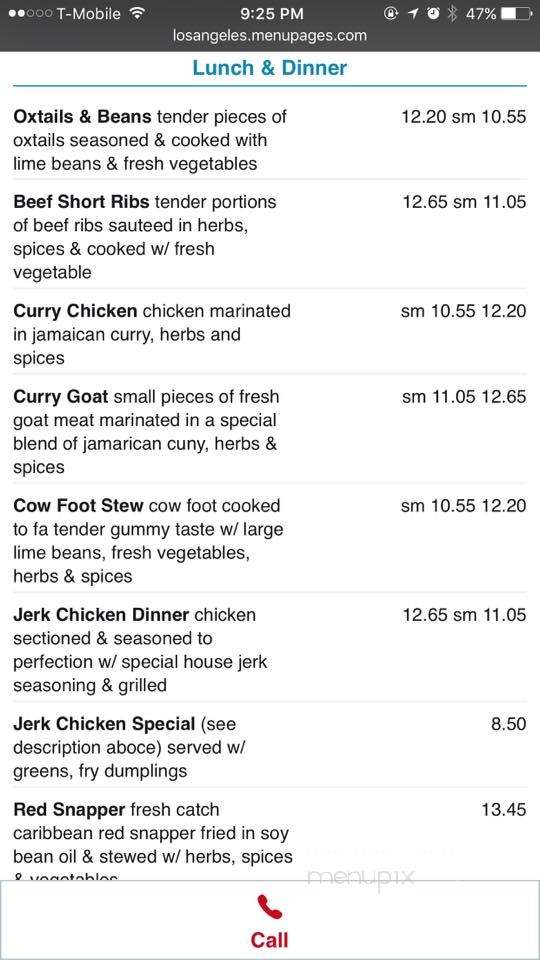Select the Curry Chicken entry
This screenshot has width=540, height=960.
pyautogui.click(x=269, y=334)
